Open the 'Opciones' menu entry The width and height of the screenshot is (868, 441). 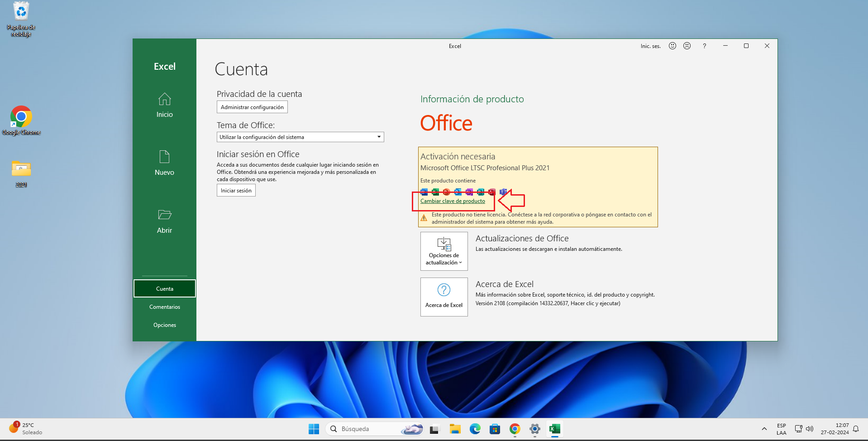pos(164,325)
